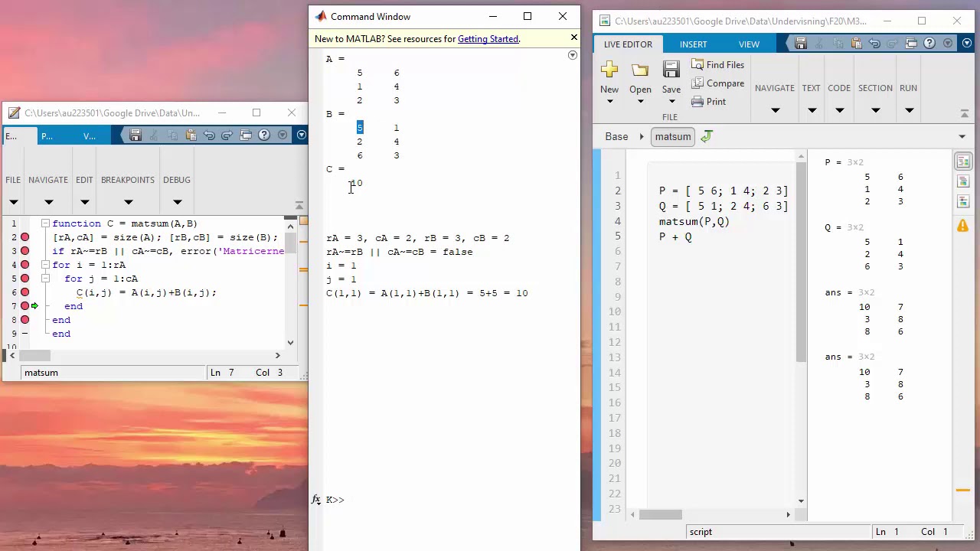Open the Getting Started link in Command Window

tap(488, 39)
